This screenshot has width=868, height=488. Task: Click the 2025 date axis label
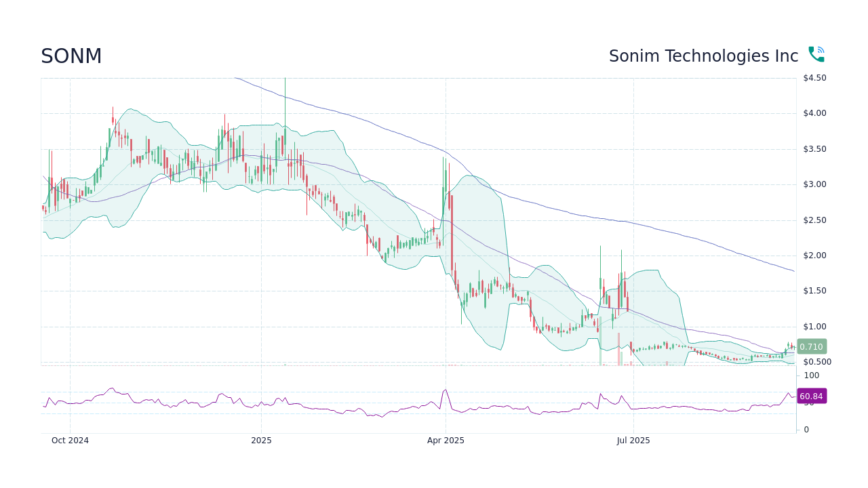pyautogui.click(x=260, y=441)
